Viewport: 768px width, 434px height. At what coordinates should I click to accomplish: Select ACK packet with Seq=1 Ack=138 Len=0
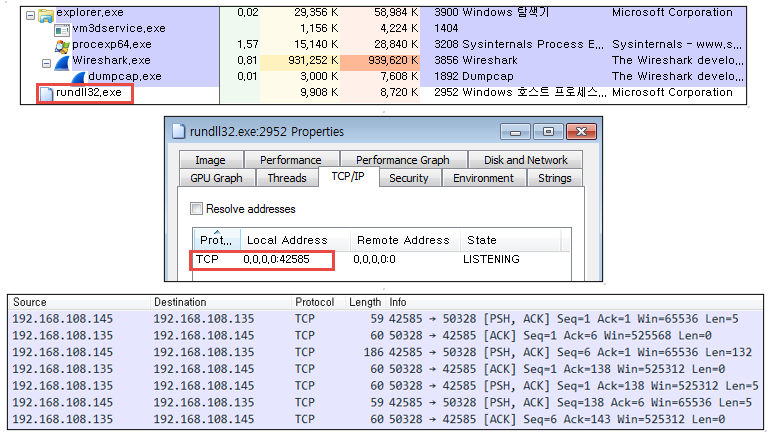(x=386, y=369)
